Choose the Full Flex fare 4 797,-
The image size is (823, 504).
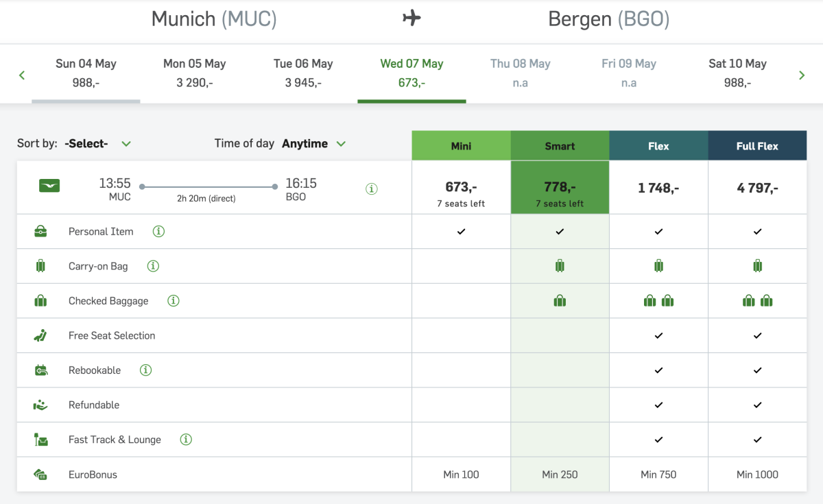tap(757, 188)
